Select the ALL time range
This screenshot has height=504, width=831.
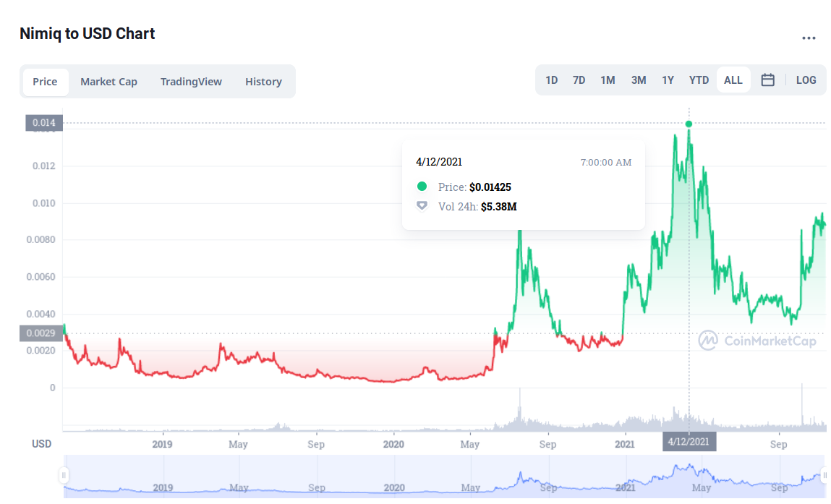(733, 80)
